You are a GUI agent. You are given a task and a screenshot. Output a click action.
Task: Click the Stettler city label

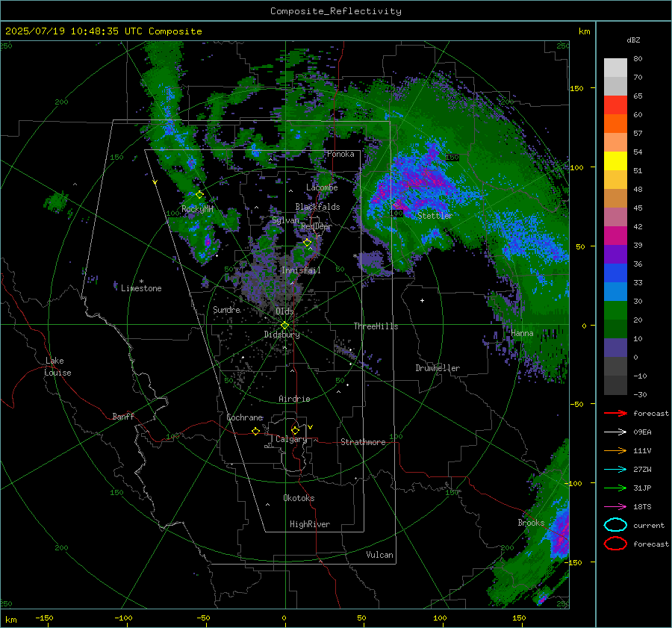click(x=435, y=216)
